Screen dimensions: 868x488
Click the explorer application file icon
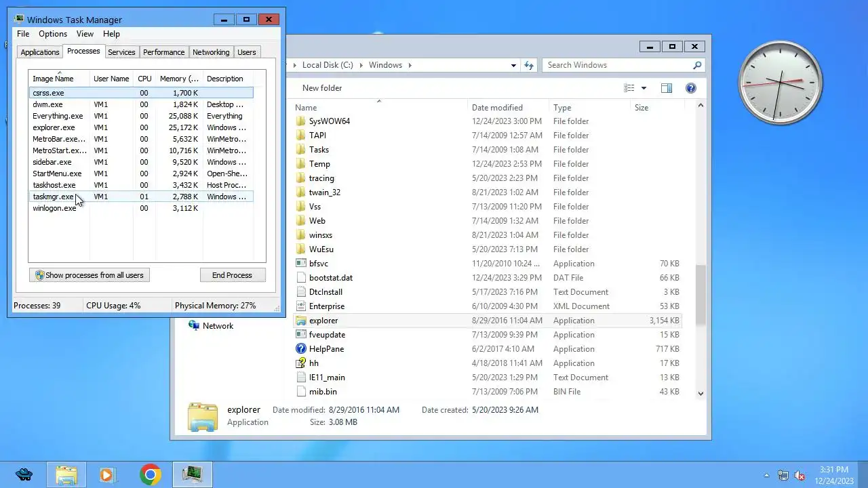pos(302,321)
